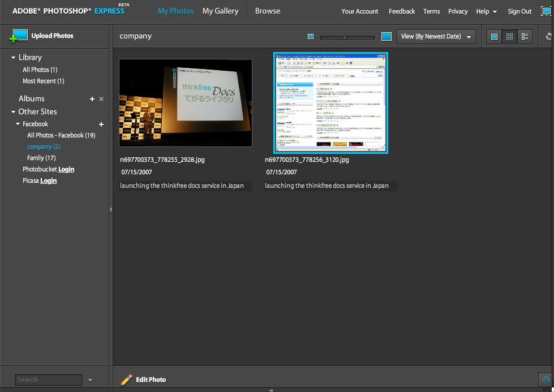Open the info panel icon
The height and width of the screenshot is (392, 554).
coord(546,380)
